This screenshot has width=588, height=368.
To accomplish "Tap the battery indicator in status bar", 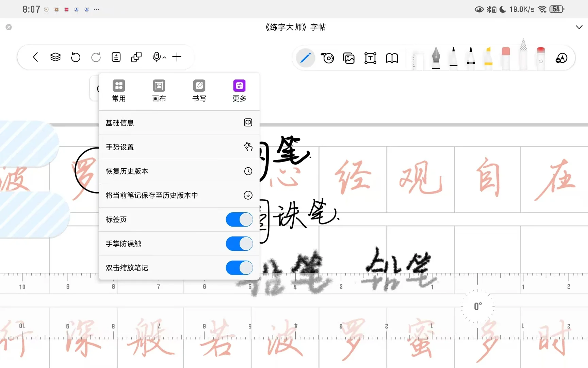I will pos(557,9).
